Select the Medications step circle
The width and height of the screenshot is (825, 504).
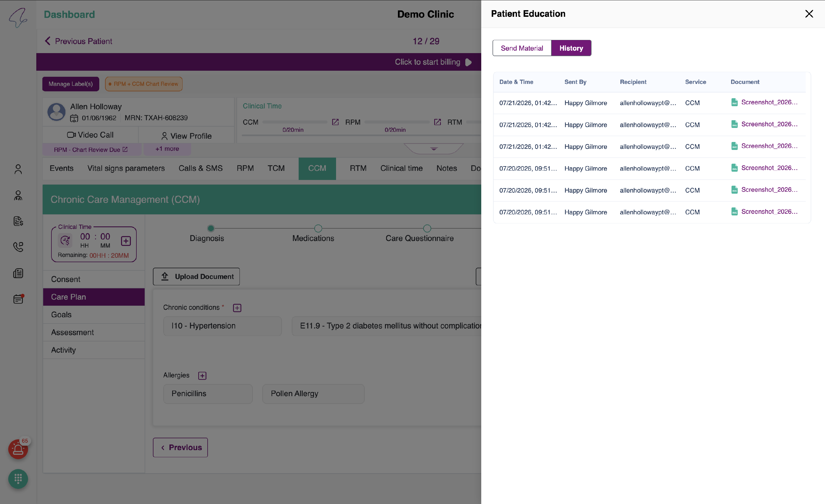(x=318, y=228)
